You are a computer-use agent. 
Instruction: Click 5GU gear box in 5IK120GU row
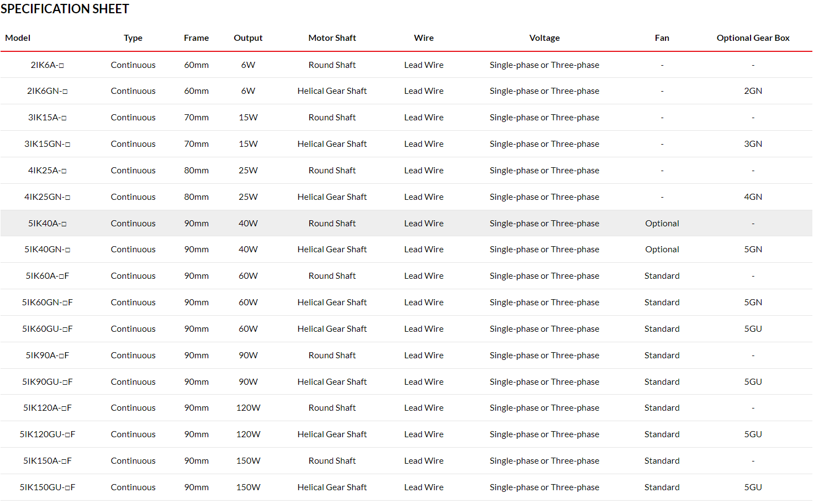tap(753, 434)
